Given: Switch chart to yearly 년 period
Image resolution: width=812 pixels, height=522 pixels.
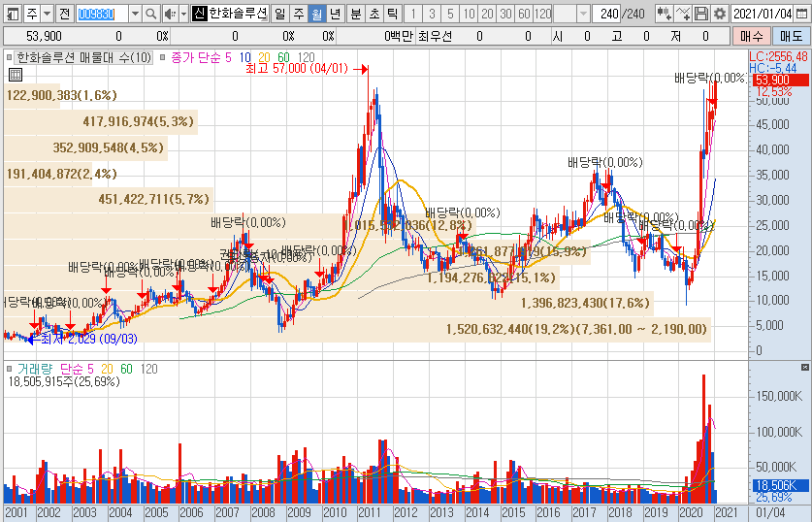Looking at the screenshot, I should tap(336, 14).
